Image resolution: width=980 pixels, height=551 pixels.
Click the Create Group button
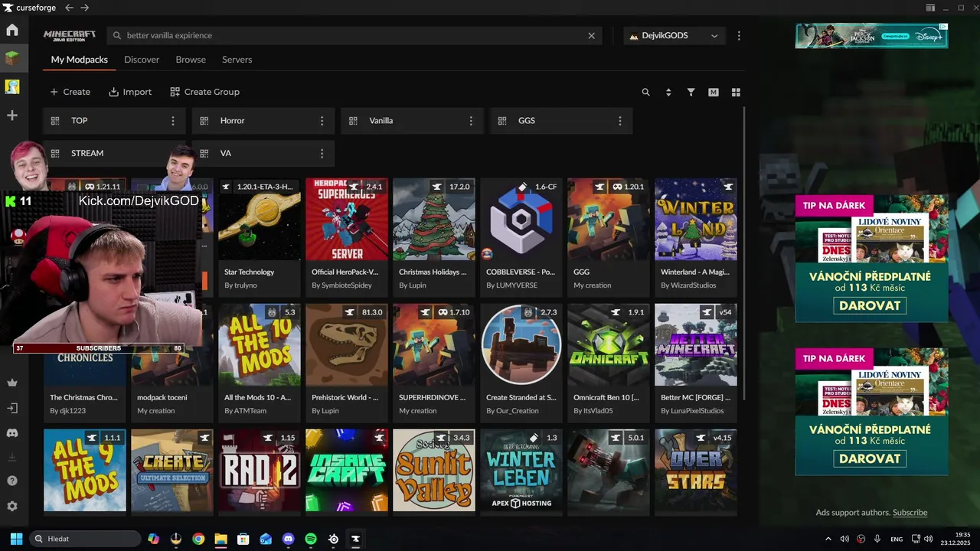coord(205,92)
